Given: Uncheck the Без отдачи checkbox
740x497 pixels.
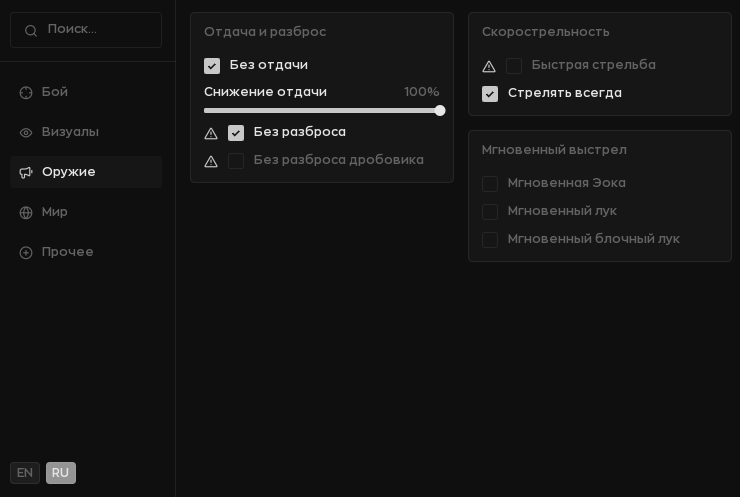Looking at the screenshot, I should (x=212, y=66).
